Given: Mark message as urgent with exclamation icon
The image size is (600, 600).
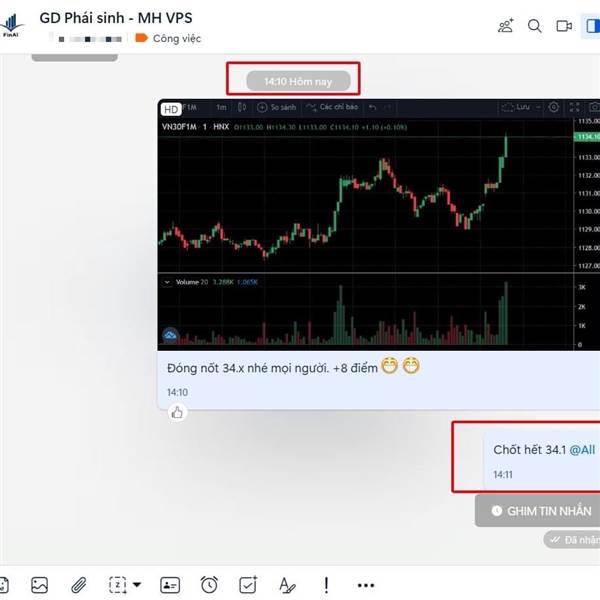Looking at the screenshot, I should 326,585.
